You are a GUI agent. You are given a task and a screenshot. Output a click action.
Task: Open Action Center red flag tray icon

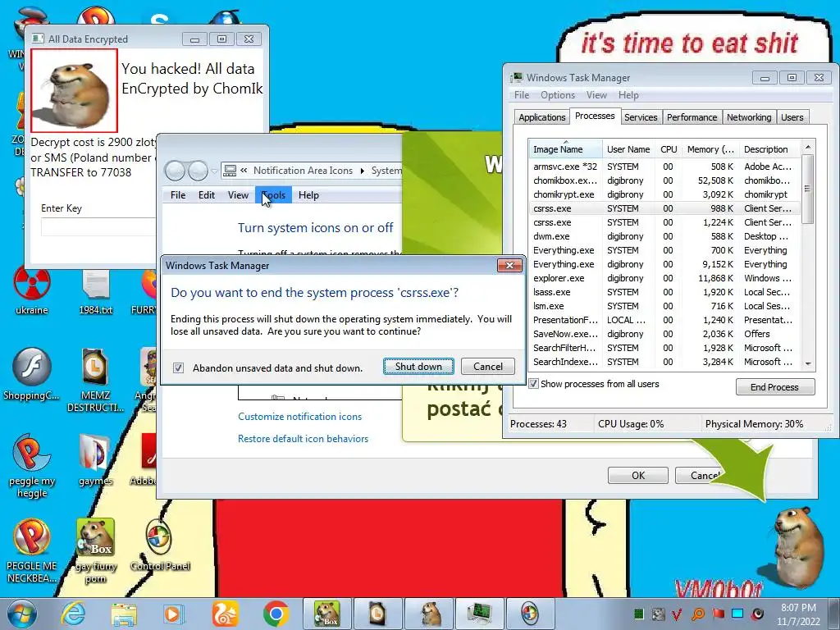pyautogui.click(x=718, y=614)
